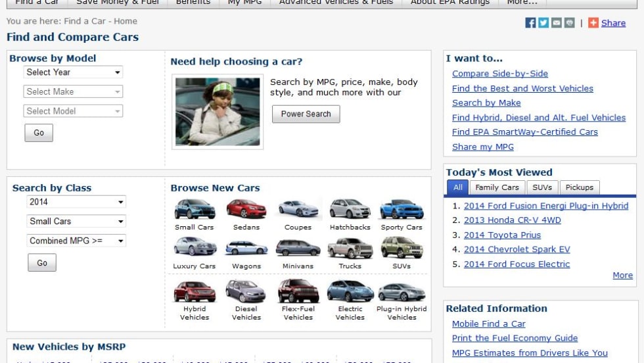Screen dimensions: 644x363
Task: Click the email share icon
Action: [557, 23]
